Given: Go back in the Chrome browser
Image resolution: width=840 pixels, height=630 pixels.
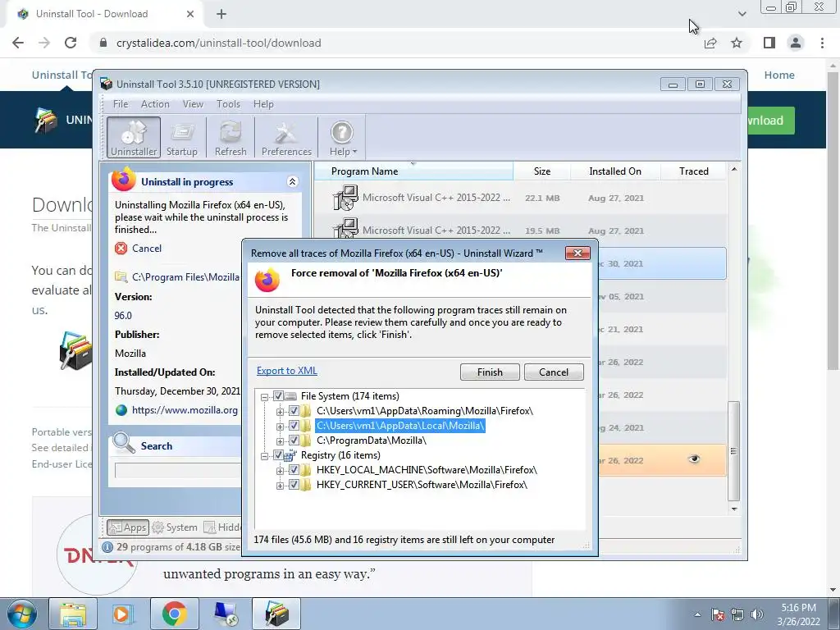Looking at the screenshot, I should [x=18, y=43].
